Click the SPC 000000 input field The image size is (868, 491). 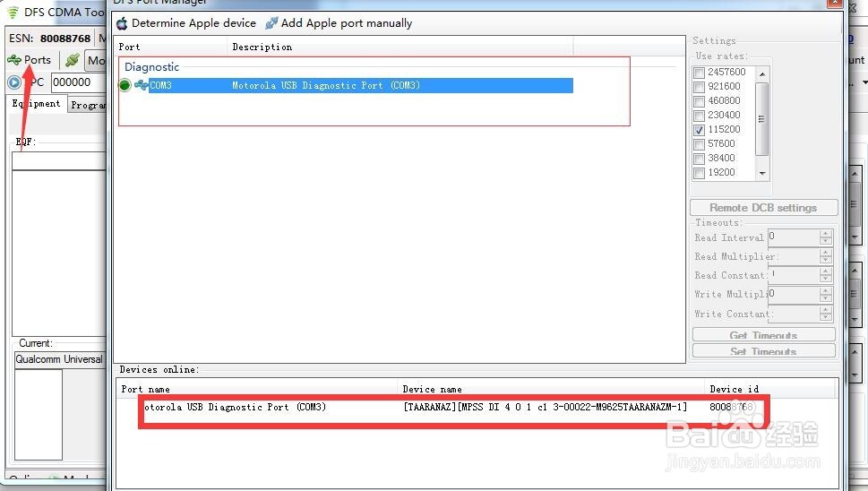click(79, 82)
